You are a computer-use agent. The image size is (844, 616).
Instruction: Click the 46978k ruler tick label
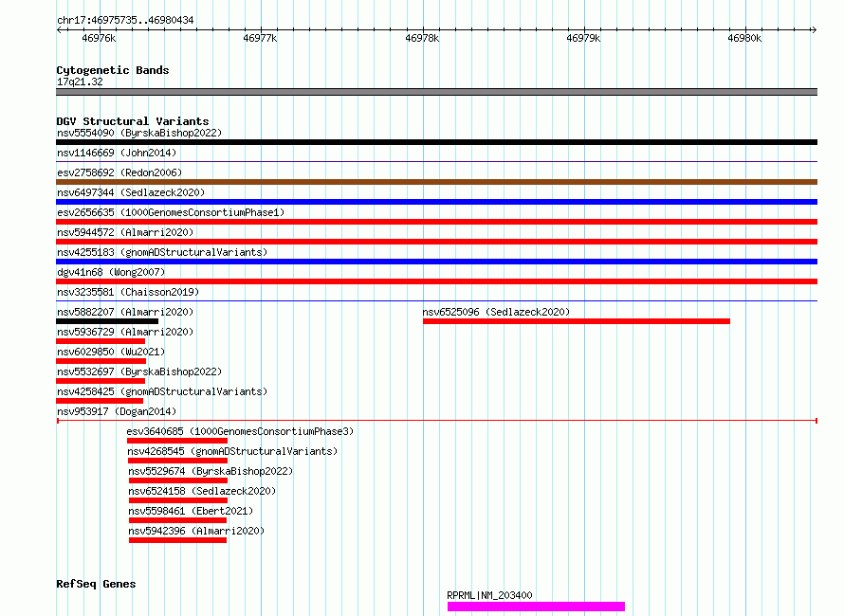pos(422,38)
